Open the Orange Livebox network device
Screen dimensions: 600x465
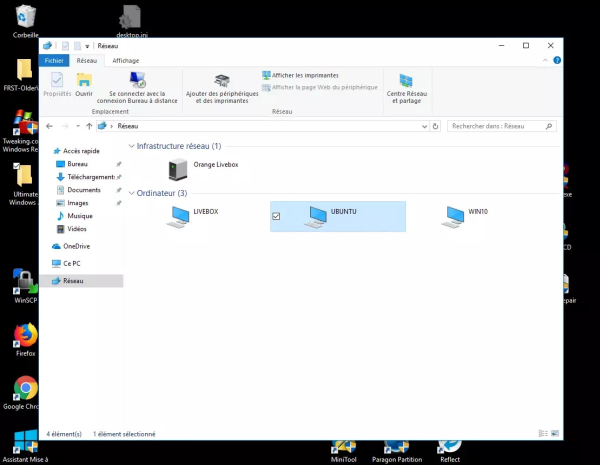(x=179, y=167)
